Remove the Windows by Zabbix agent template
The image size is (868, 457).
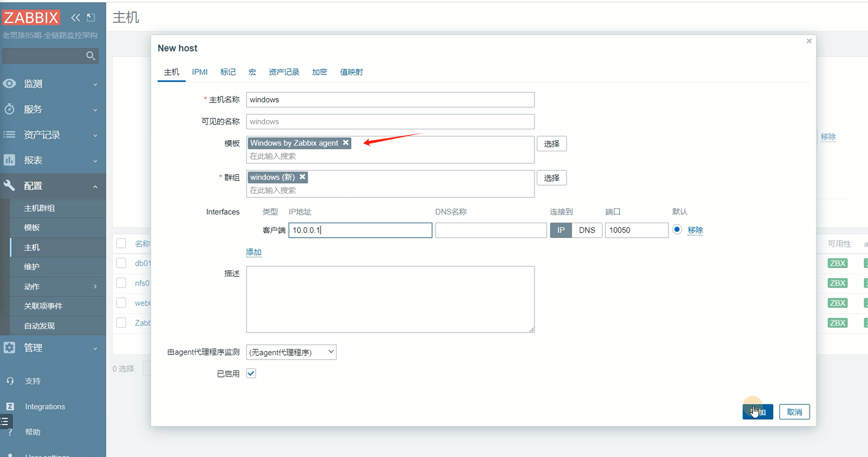[346, 143]
